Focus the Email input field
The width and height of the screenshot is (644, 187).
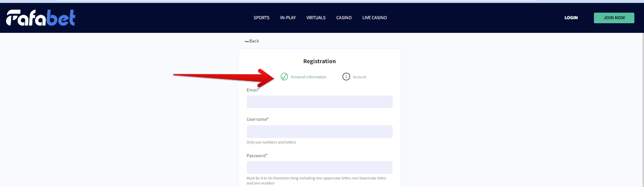tap(320, 102)
